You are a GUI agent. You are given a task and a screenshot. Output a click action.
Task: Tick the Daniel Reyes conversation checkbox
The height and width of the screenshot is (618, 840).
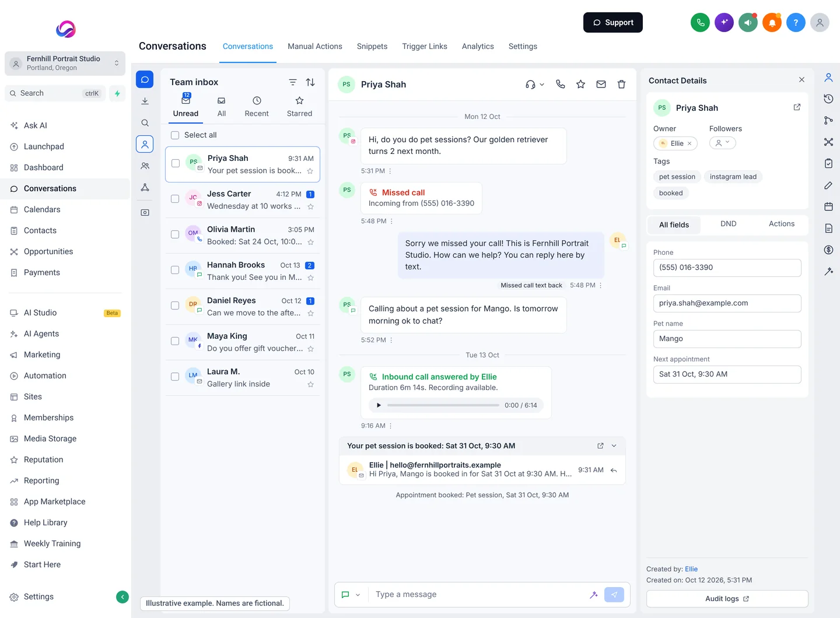coord(174,306)
